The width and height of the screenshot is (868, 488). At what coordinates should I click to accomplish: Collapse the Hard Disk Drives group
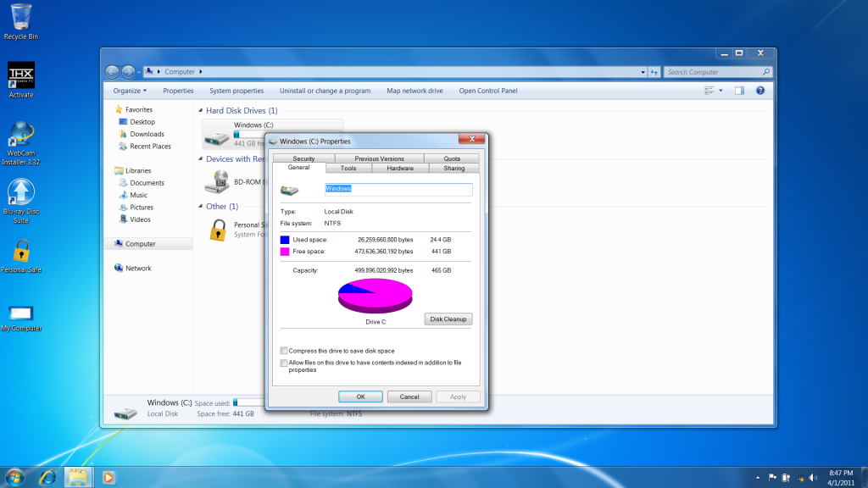point(200,111)
